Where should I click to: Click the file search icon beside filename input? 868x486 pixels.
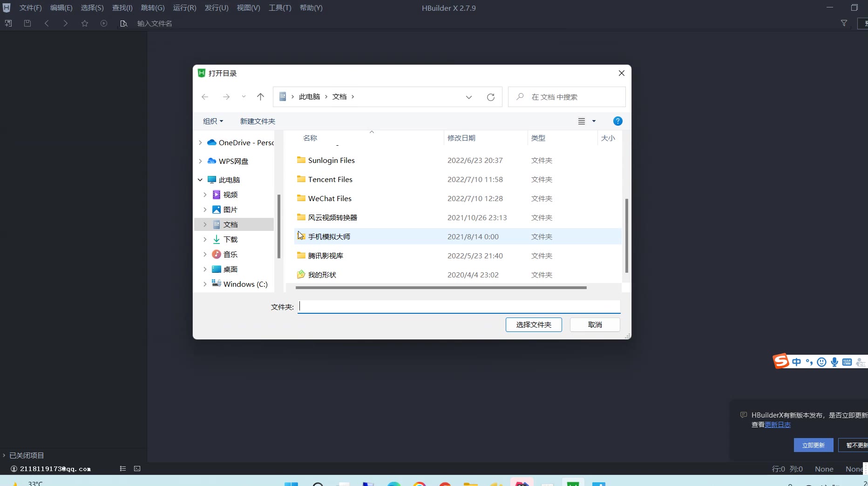coord(123,23)
